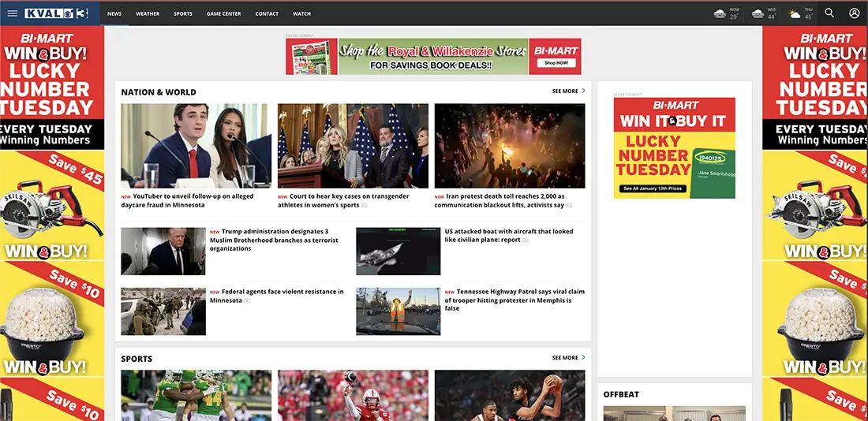Open Court transgender athletes headline
This screenshot has width=868, height=421.
[344, 201]
